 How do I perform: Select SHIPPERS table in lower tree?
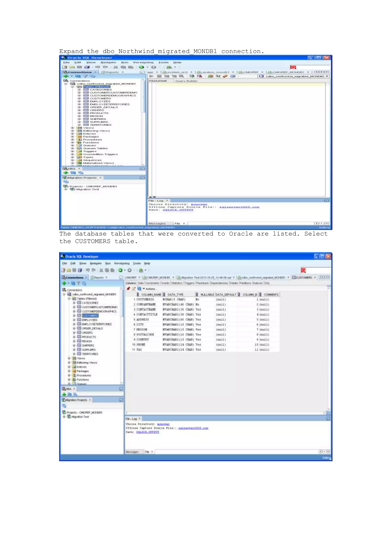pos(88,345)
